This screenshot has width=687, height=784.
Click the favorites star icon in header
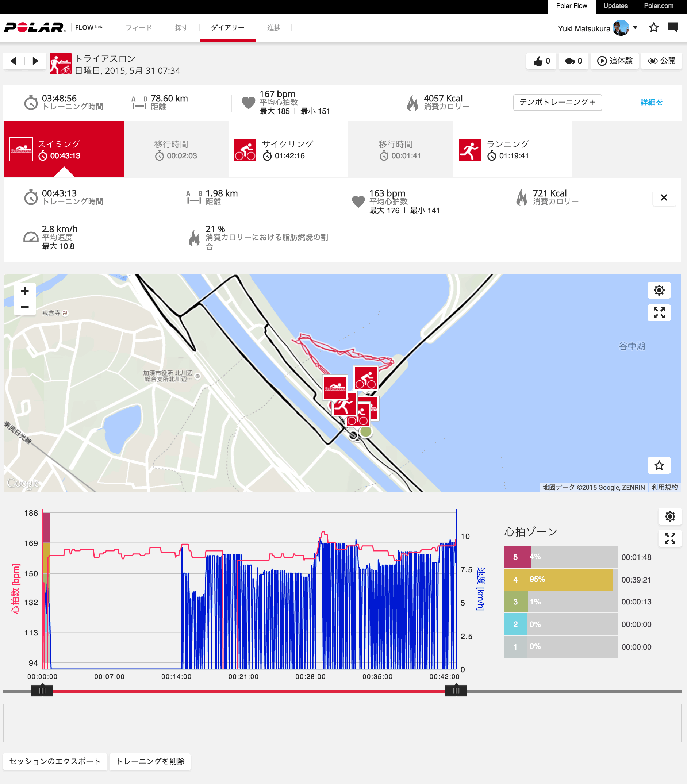654,28
